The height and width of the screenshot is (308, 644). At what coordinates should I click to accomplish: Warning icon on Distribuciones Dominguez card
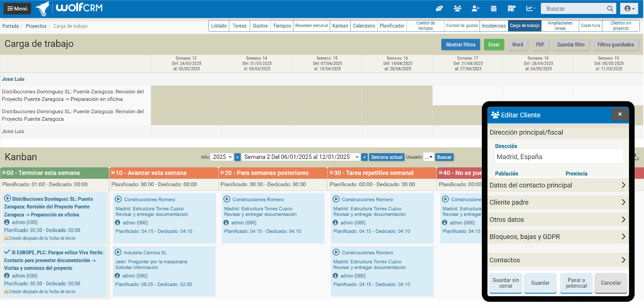click(6, 238)
